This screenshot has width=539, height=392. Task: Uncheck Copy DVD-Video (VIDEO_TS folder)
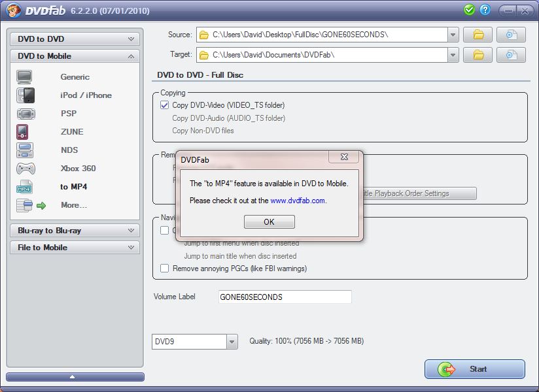[x=165, y=105]
